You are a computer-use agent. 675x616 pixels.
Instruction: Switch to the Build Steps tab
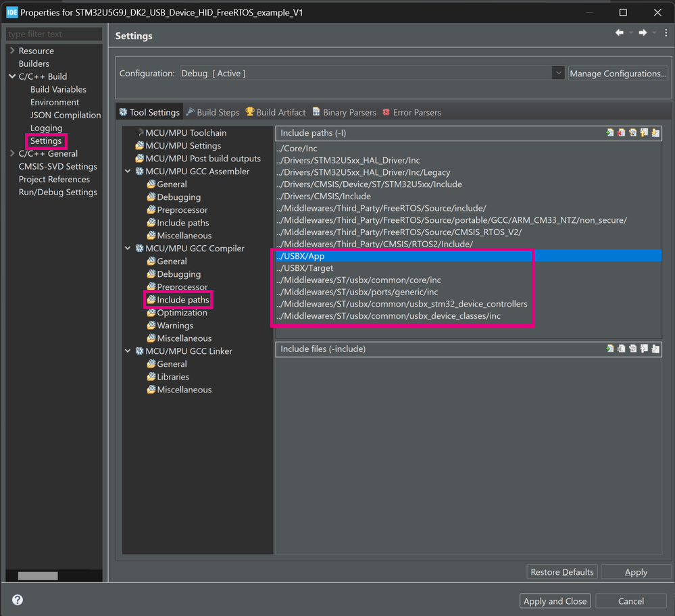213,112
